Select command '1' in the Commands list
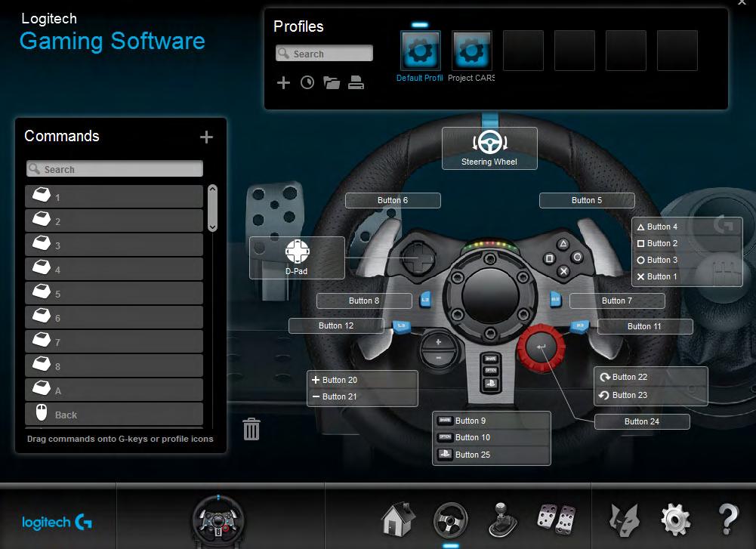Screen dimensions: 756x549 point(114,196)
